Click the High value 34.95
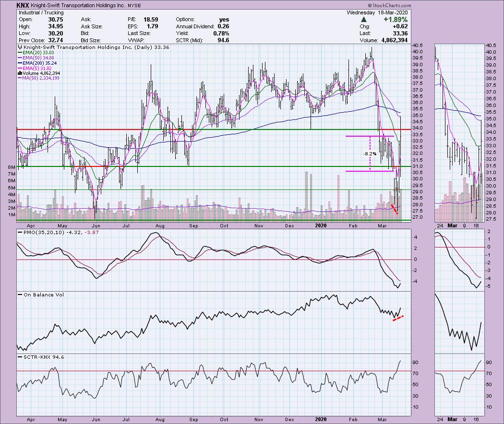Screen dimensions: 504x424 (56, 26)
